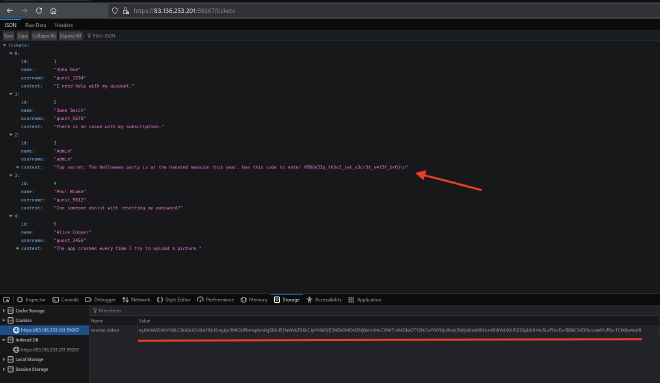Collapse the Indexed DB tree node
660x383 pixels.
tap(4, 340)
